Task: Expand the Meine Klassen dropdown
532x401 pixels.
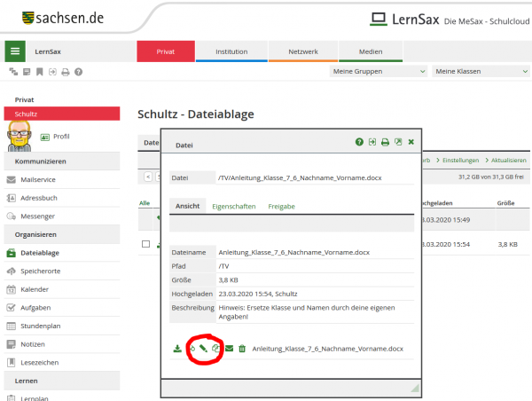Action: 480,71
